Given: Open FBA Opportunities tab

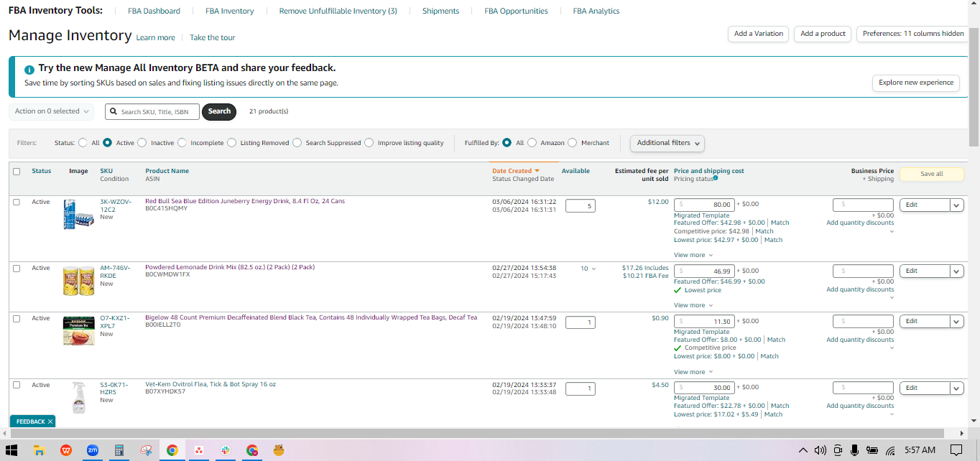Looking at the screenshot, I should pyautogui.click(x=516, y=11).
